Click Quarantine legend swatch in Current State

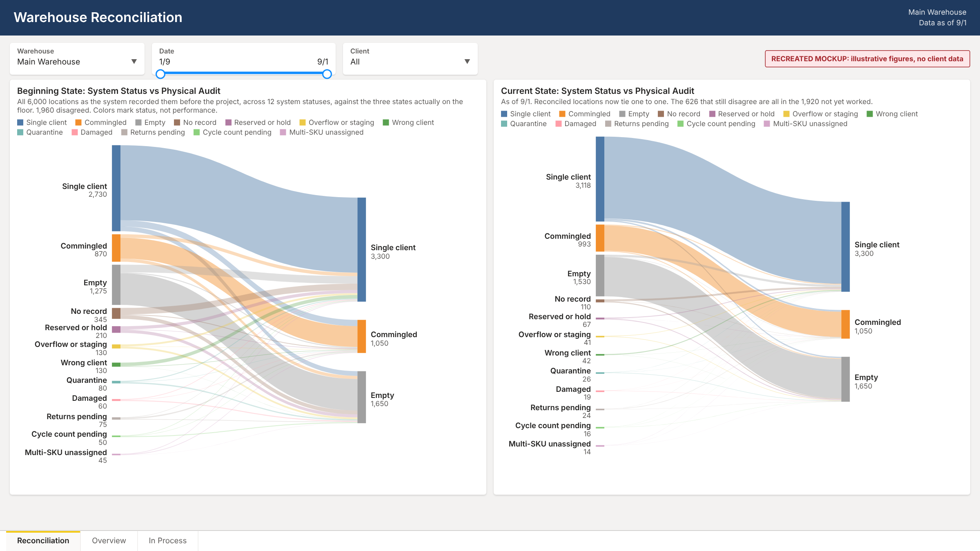[x=504, y=124]
